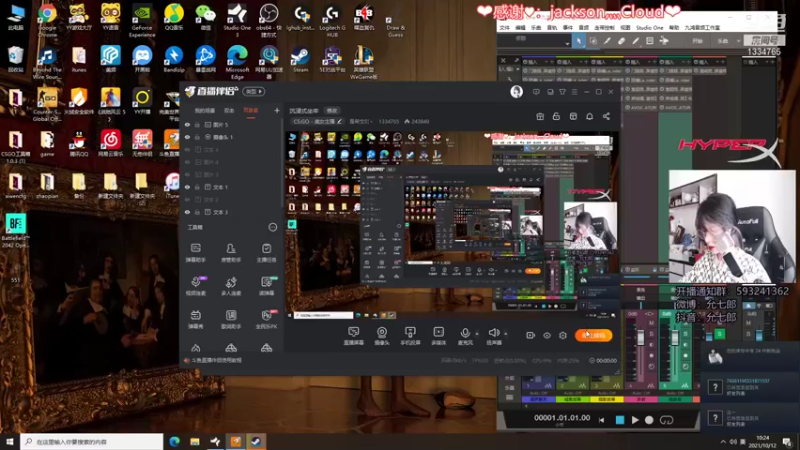Open the gift box icon in streaming tool
Viewport: 800px width, 450px height.
540,116
